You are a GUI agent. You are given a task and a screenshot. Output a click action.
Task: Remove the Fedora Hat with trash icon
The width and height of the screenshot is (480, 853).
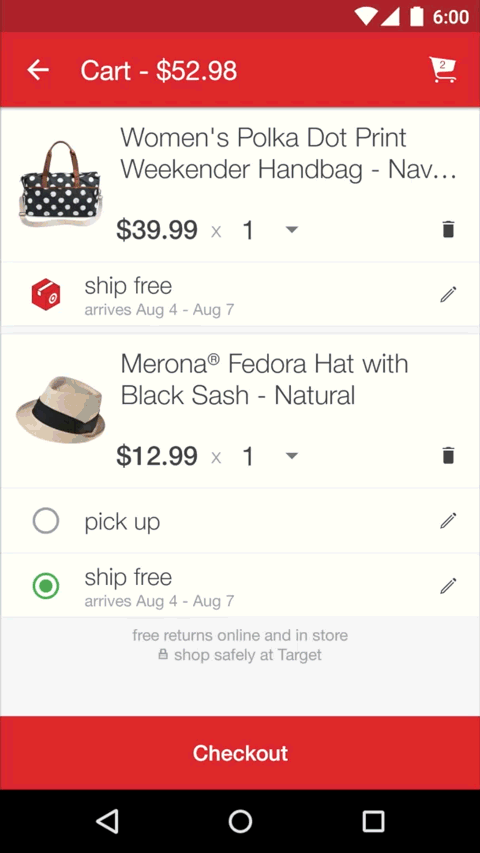pyautogui.click(x=448, y=455)
